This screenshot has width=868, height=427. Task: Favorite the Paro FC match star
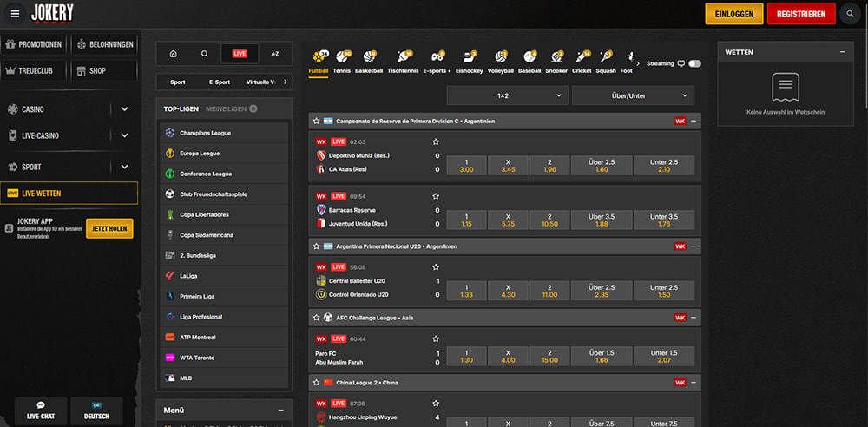436,339
